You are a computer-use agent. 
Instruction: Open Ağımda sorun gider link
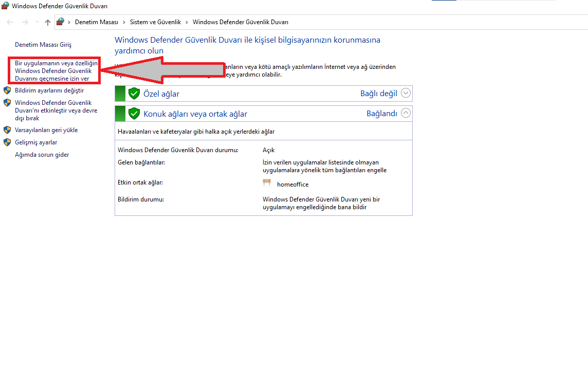click(x=42, y=155)
